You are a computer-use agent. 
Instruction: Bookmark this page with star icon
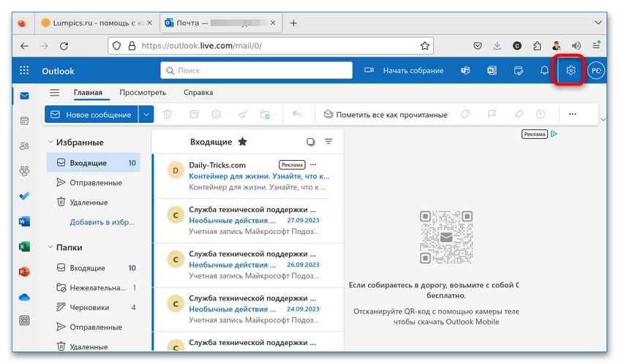(x=425, y=46)
